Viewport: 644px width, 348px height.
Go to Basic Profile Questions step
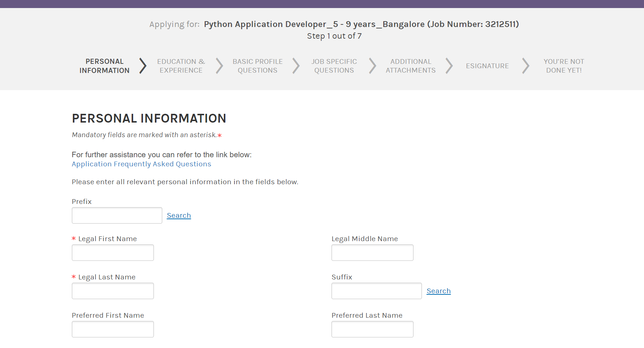(257, 66)
